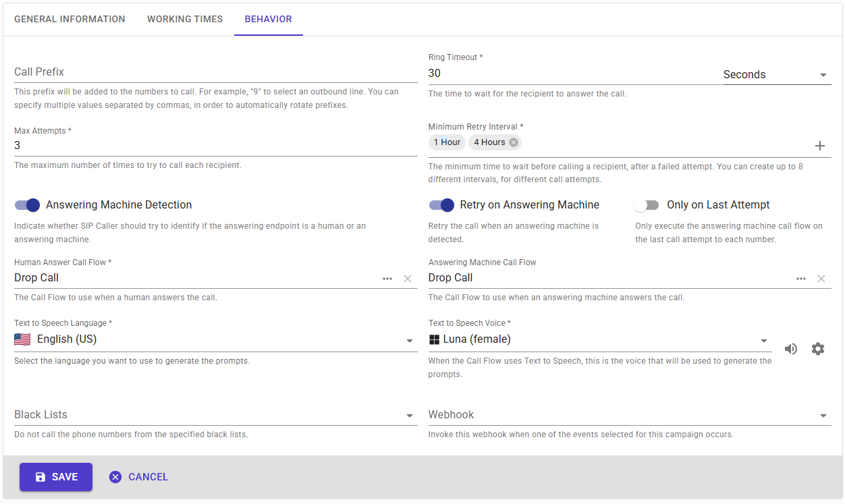Play the text to speech voice preview
This screenshot has width=845, height=504.
pyautogui.click(x=791, y=349)
